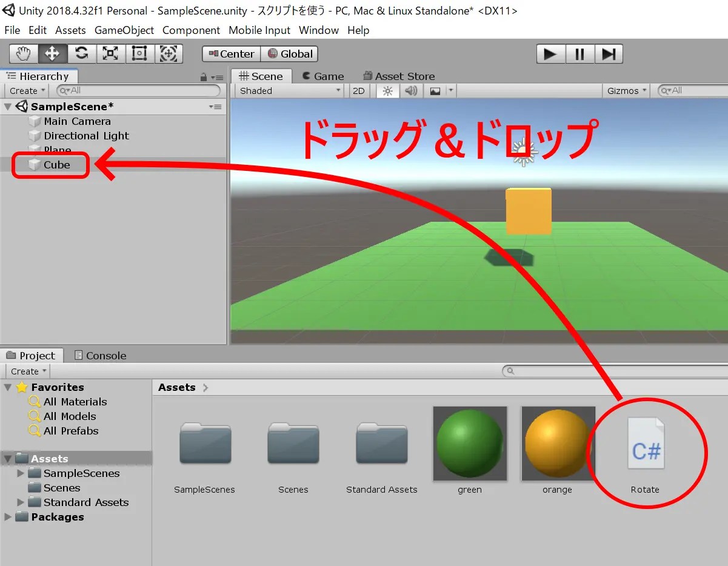Viewport: 728px width, 566px height.
Task: Open Project Create dropdown
Action: point(28,371)
